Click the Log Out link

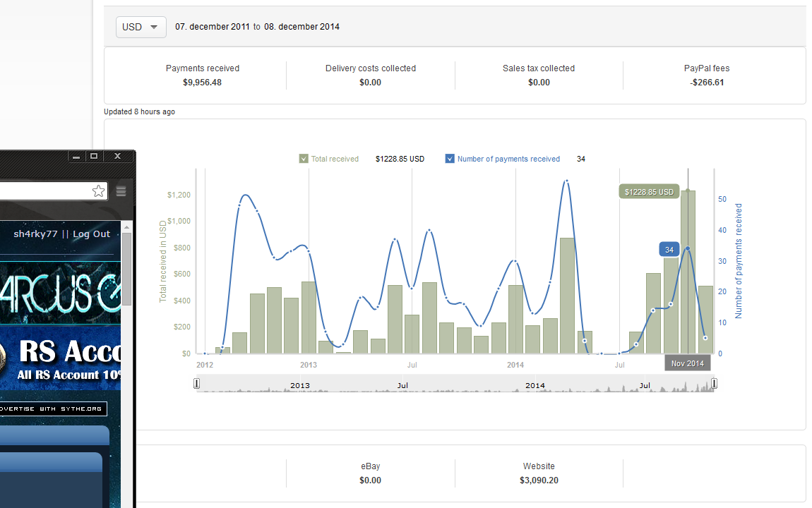point(91,234)
